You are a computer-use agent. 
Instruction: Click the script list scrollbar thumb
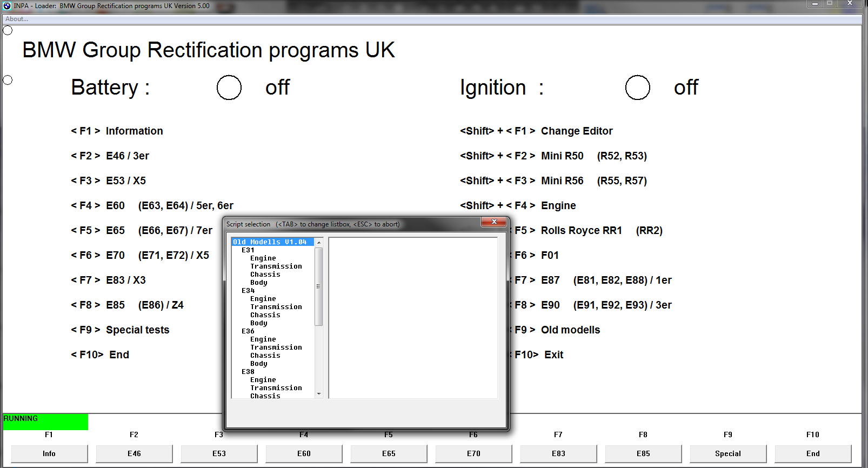tap(319, 286)
